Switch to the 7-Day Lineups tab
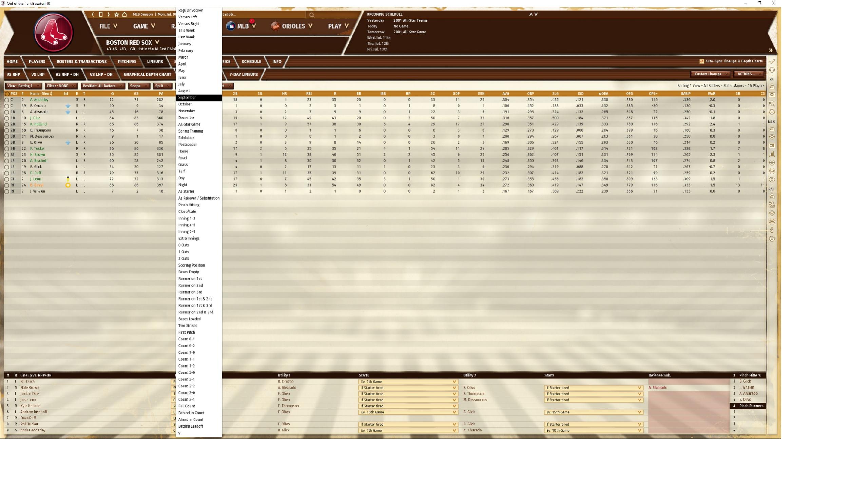Image resolution: width=868 pixels, height=488 pixels. (243, 74)
